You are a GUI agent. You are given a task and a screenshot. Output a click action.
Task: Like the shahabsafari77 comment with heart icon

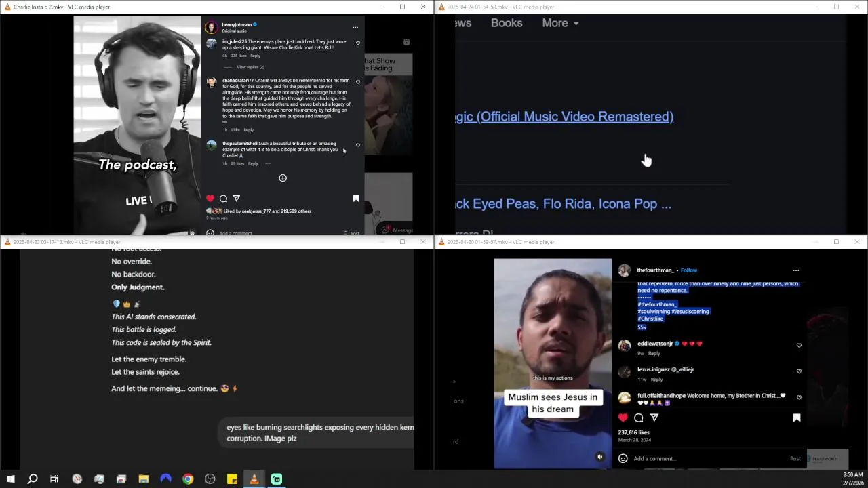[x=358, y=82]
